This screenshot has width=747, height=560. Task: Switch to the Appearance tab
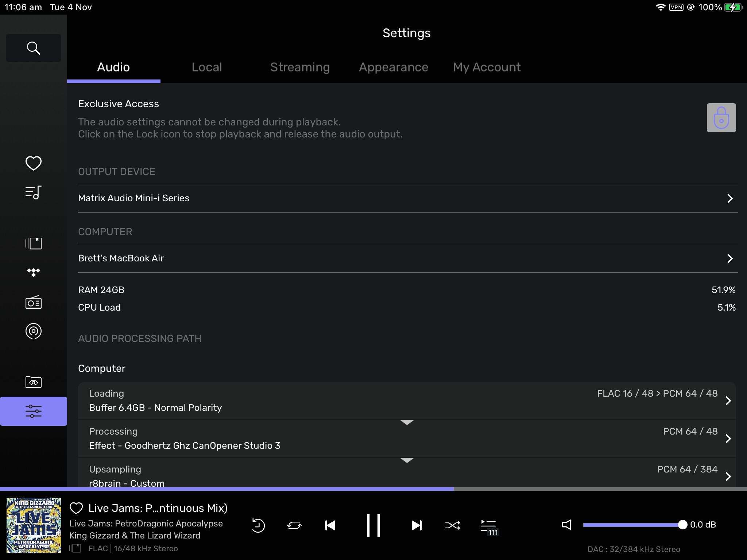pyautogui.click(x=394, y=67)
